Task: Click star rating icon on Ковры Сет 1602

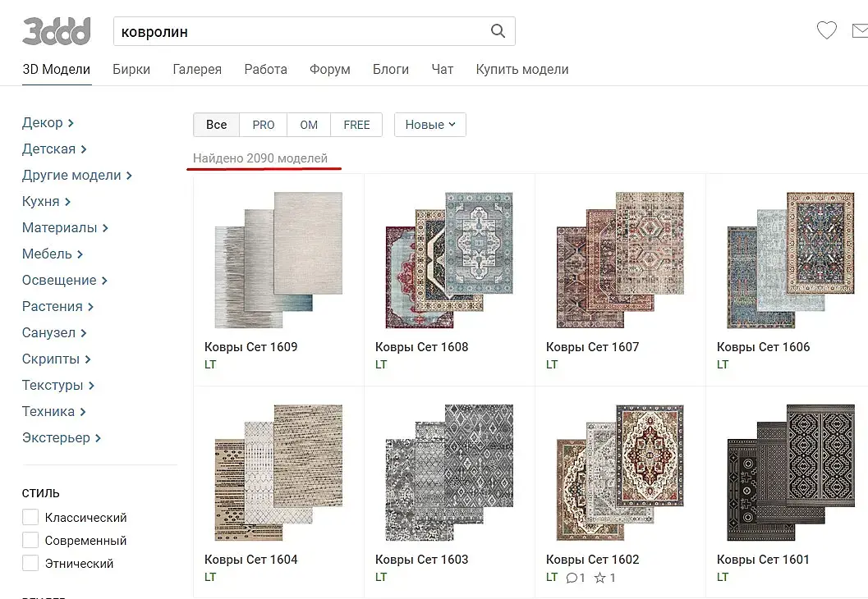Action: click(x=599, y=578)
